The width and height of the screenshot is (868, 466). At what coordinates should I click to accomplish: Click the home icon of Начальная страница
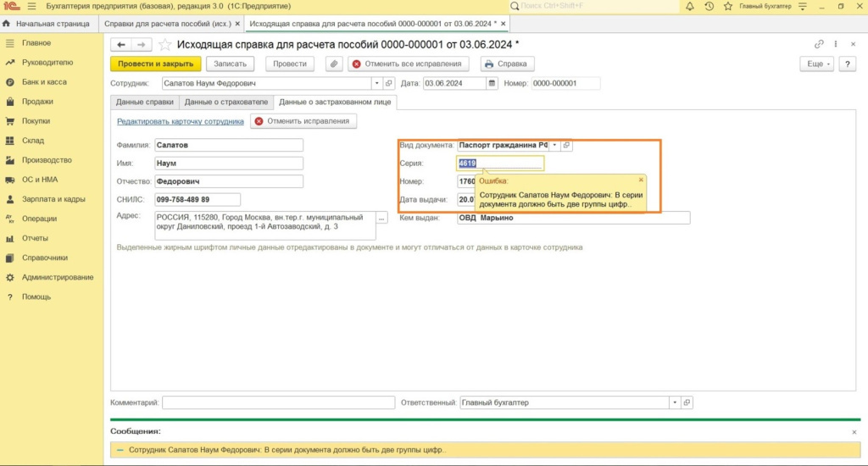click(6, 24)
